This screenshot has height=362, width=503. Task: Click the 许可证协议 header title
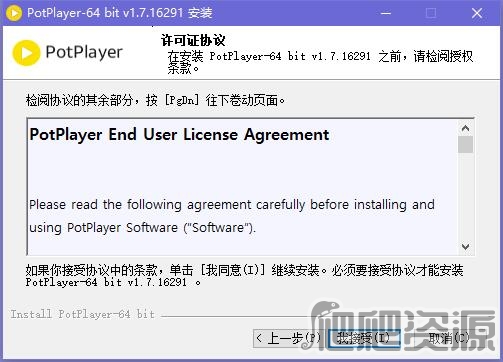click(193, 41)
